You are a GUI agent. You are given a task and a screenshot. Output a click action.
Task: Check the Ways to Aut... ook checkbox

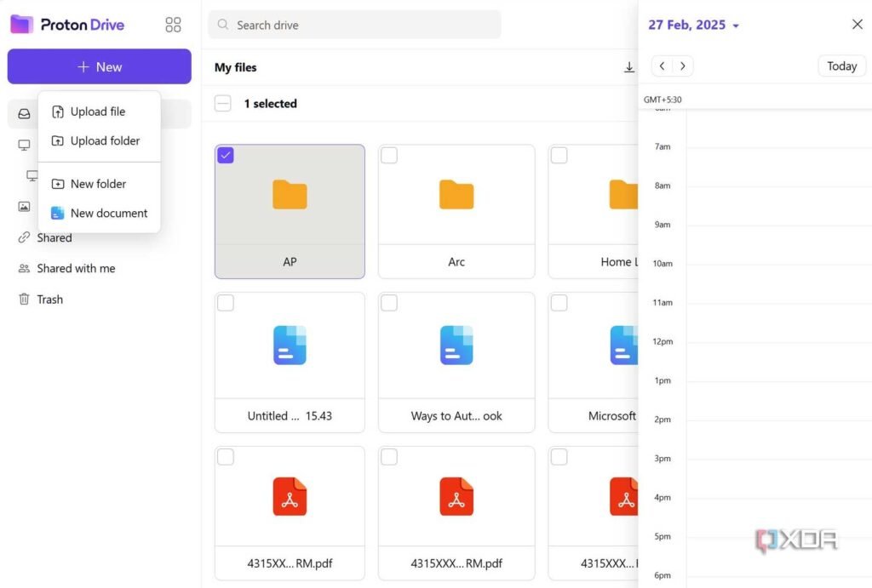(x=389, y=304)
